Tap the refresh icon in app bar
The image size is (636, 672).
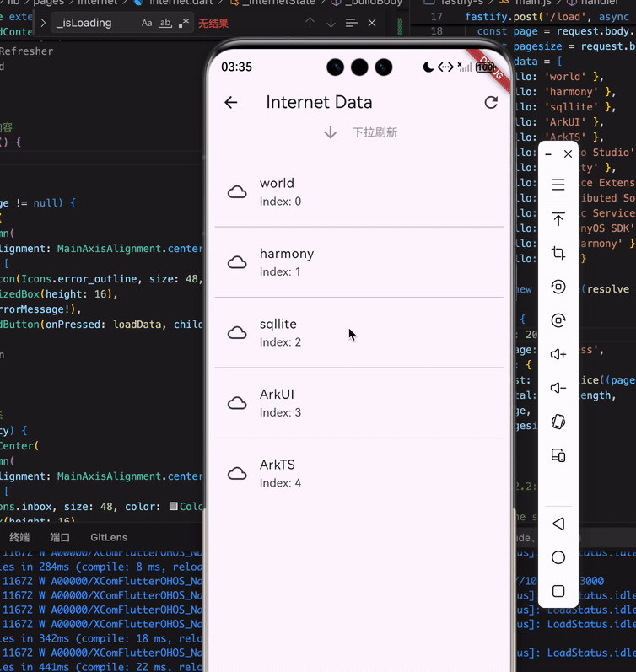491,102
